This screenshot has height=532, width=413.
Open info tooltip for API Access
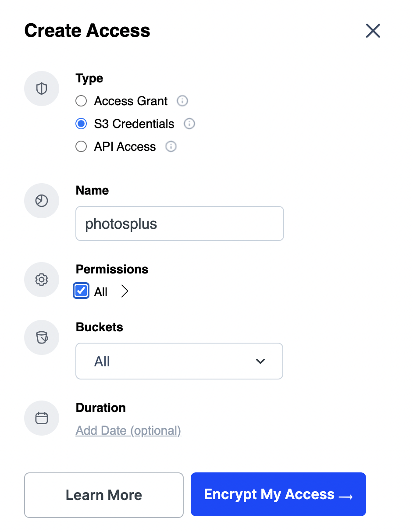(x=171, y=147)
